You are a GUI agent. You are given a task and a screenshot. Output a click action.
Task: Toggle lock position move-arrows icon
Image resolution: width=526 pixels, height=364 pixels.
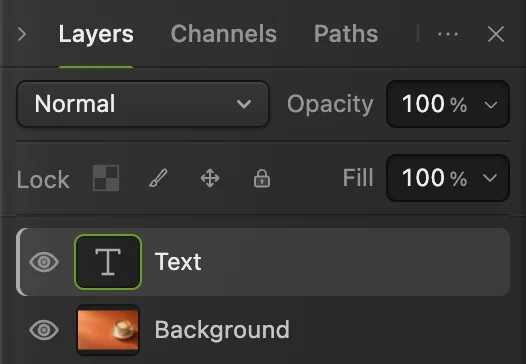[210, 178]
